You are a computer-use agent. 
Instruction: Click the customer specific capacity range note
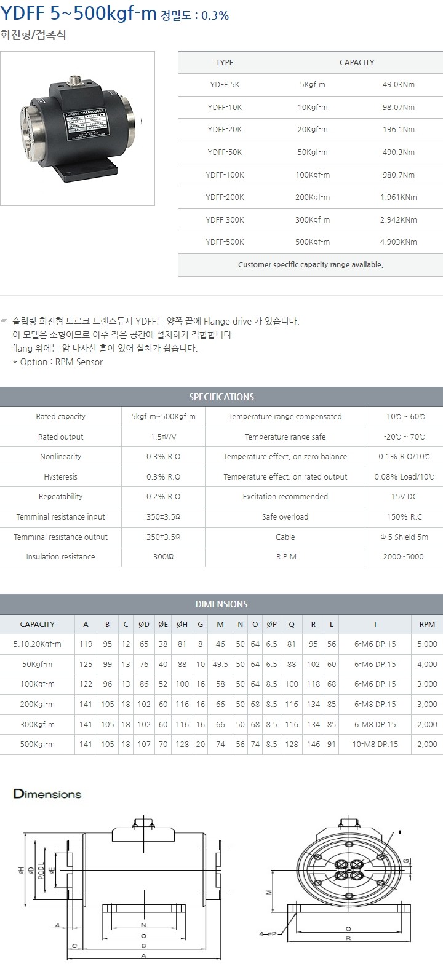(310, 265)
